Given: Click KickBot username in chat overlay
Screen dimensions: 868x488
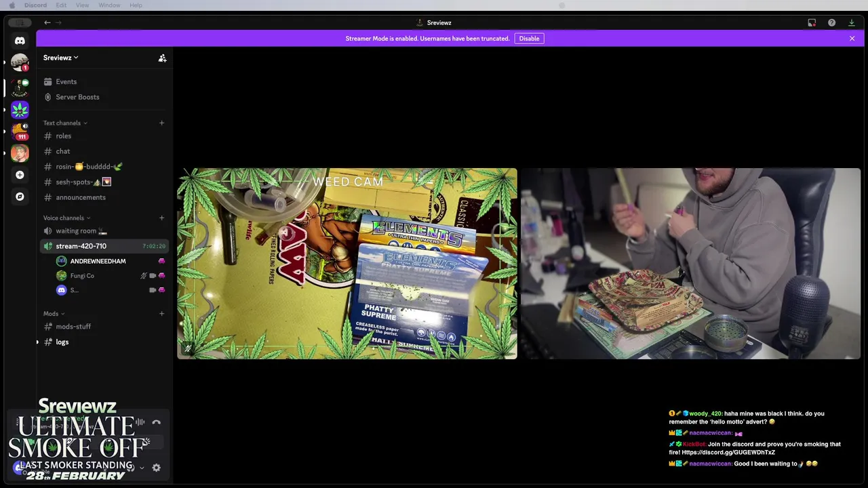Looking at the screenshot, I should coord(694,445).
